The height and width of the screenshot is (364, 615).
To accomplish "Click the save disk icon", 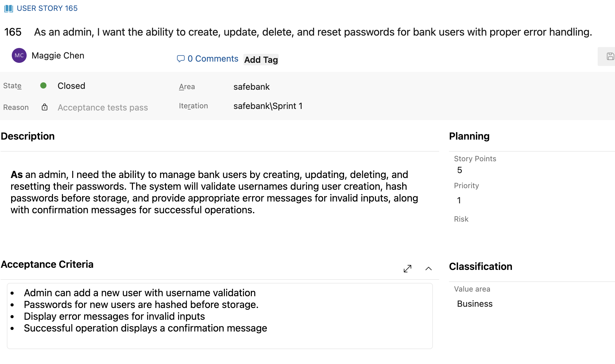I will [610, 56].
